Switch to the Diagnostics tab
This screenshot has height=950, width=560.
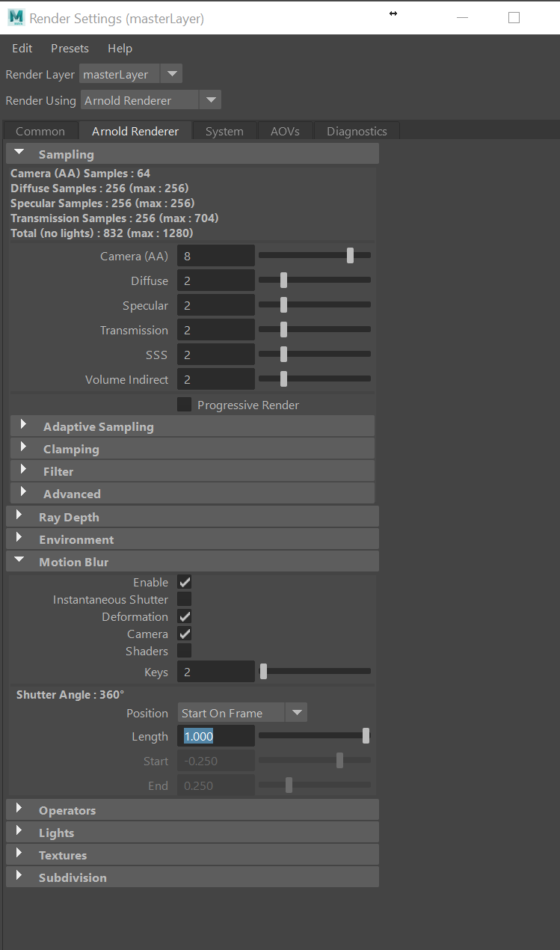click(x=357, y=131)
